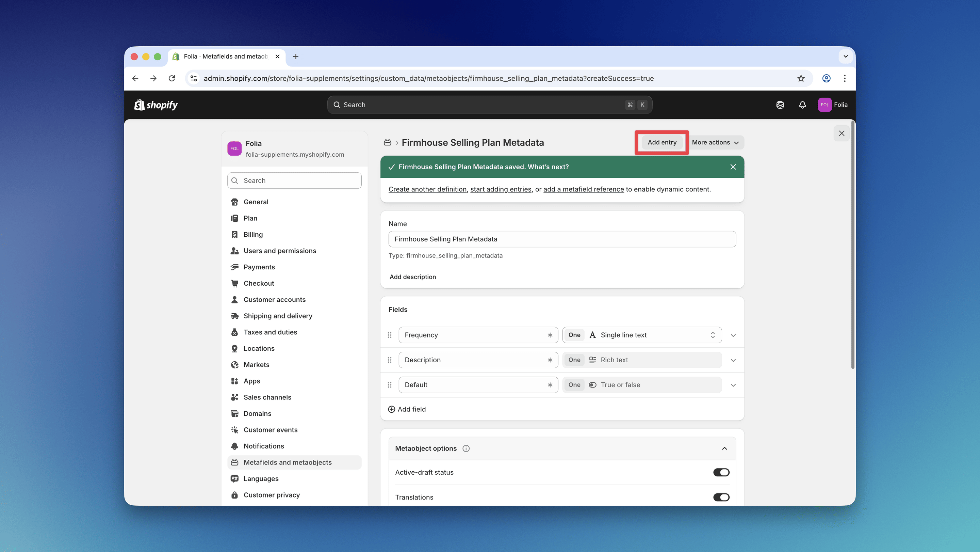The width and height of the screenshot is (980, 552).
Task: Toggle the Active-draft status switch
Action: [721, 472]
